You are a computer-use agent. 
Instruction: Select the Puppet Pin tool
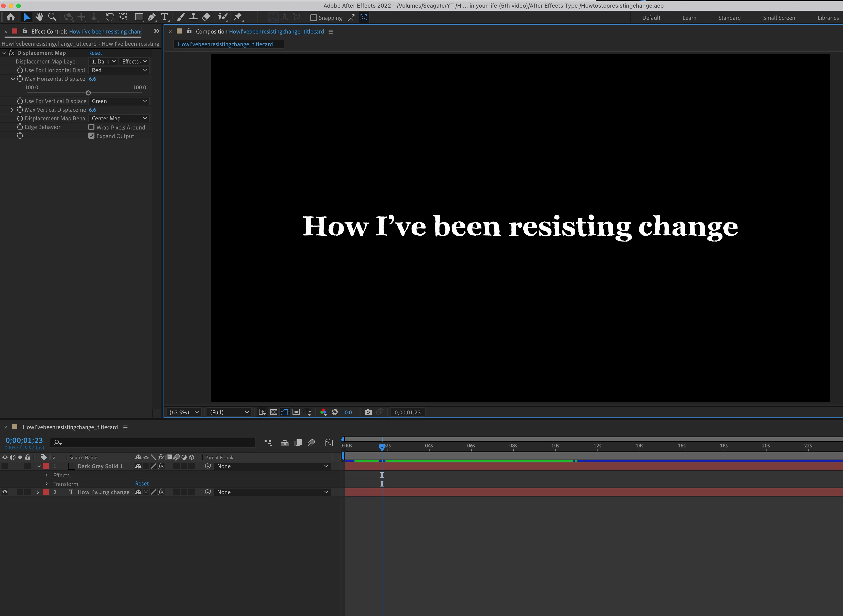point(238,17)
